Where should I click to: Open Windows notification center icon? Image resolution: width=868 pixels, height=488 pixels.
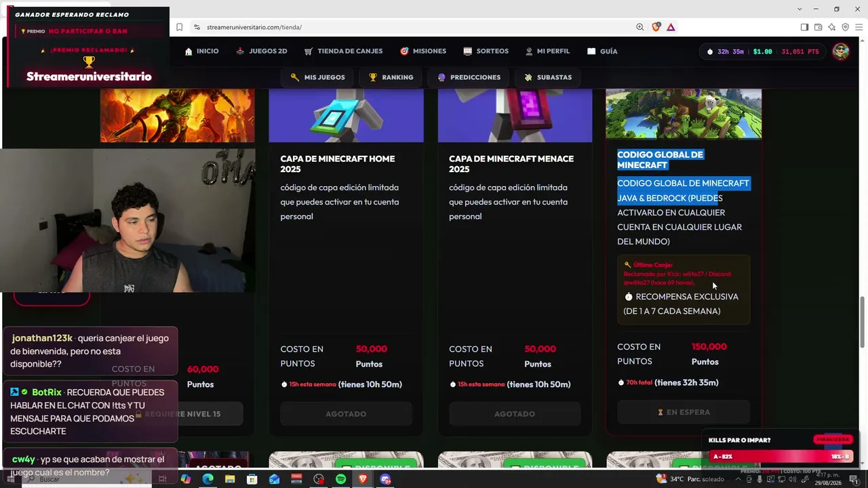tap(854, 479)
